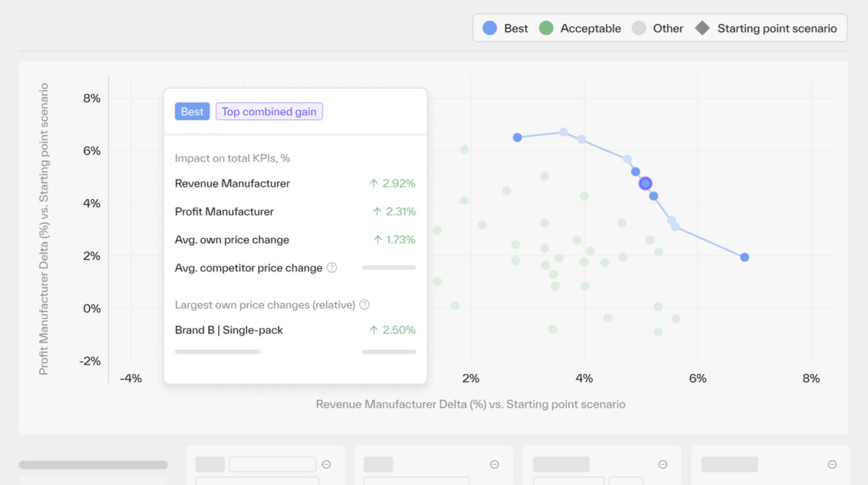The width and height of the screenshot is (868, 485).
Task: Click the progress bar beside "Avg. competitor price change"
Action: (x=389, y=267)
